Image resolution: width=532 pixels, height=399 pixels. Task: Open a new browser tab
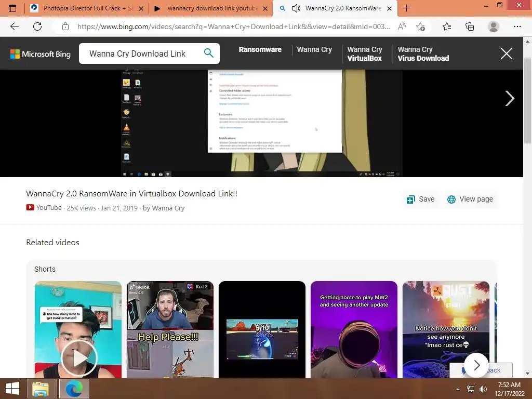[406, 8]
